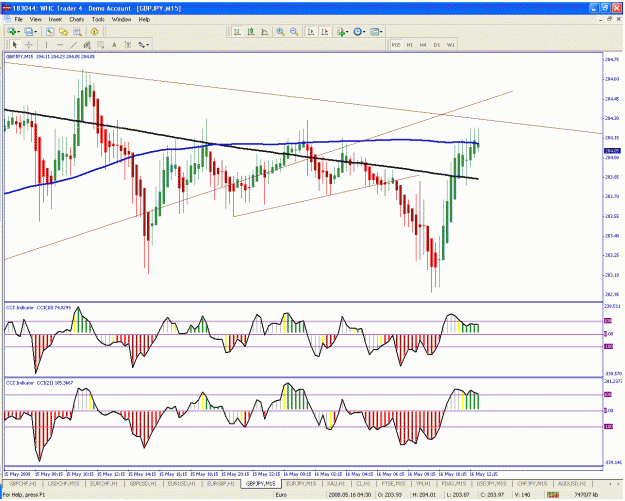
Task: Open the New Chart toolbar button
Action: (x=12, y=31)
